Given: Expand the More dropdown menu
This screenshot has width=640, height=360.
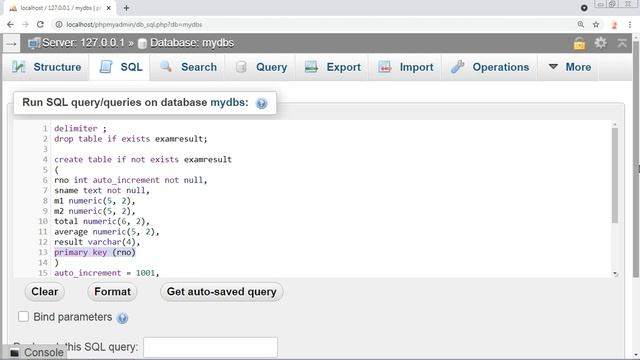Looking at the screenshot, I should tap(570, 67).
